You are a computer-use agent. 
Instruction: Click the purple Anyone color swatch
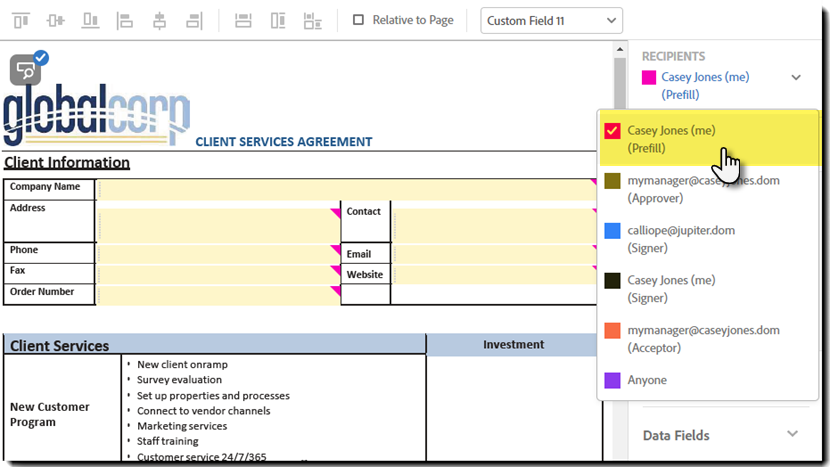click(613, 380)
